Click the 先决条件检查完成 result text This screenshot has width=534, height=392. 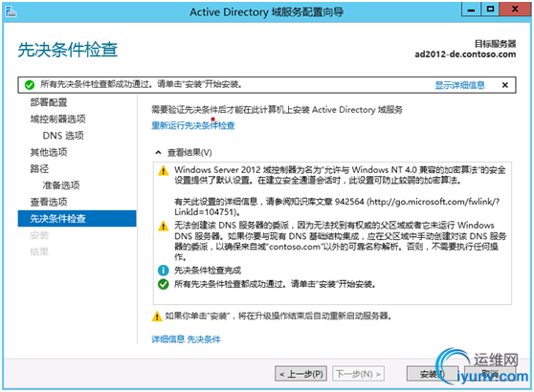coord(208,271)
